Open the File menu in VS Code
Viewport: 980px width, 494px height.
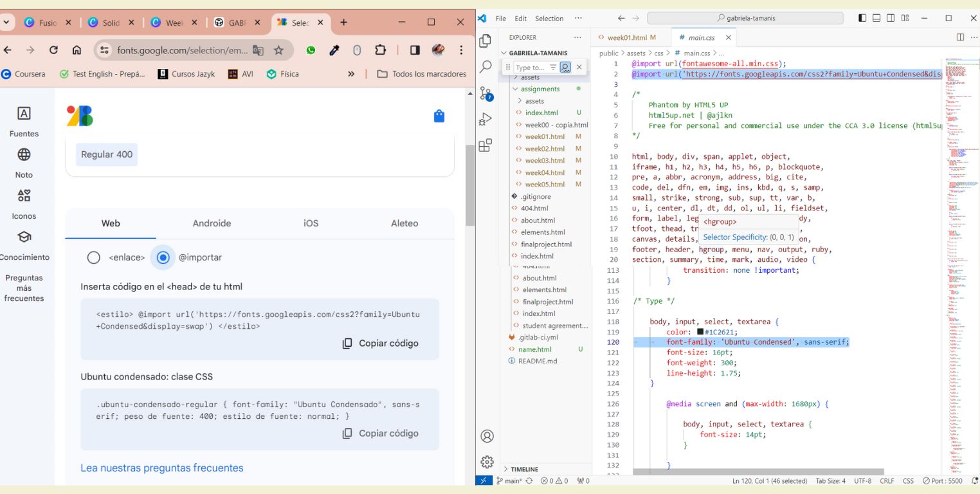point(501,18)
